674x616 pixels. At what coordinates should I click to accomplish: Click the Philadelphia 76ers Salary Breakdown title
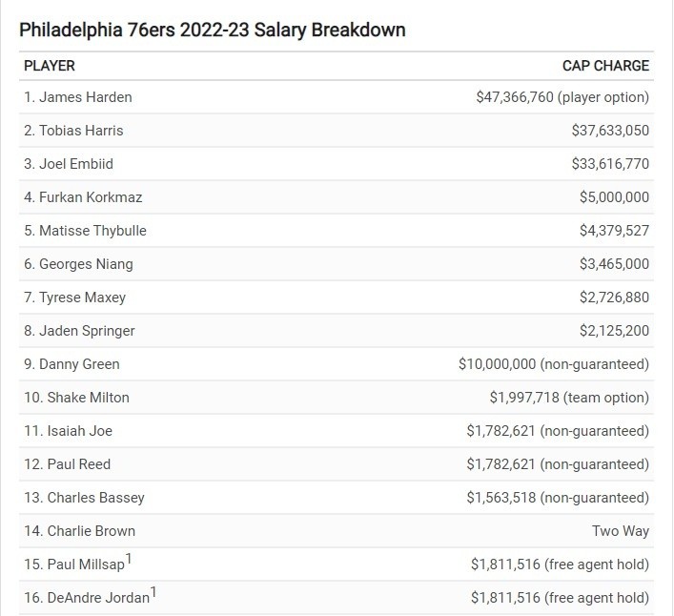pos(213,30)
